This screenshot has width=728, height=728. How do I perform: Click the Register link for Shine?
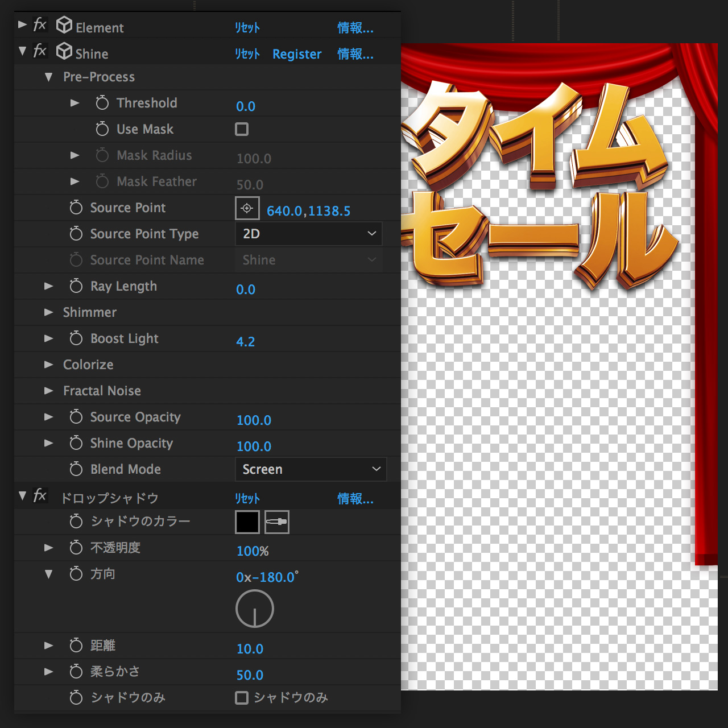coord(297,54)
